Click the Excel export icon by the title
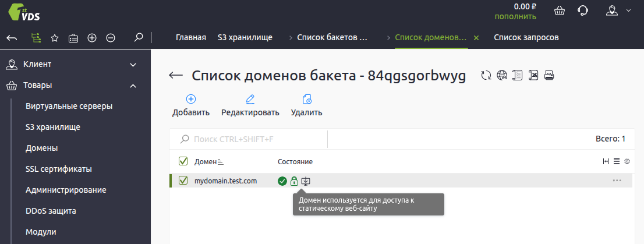This screenshot has height=244, width=644. click(533, 75)
